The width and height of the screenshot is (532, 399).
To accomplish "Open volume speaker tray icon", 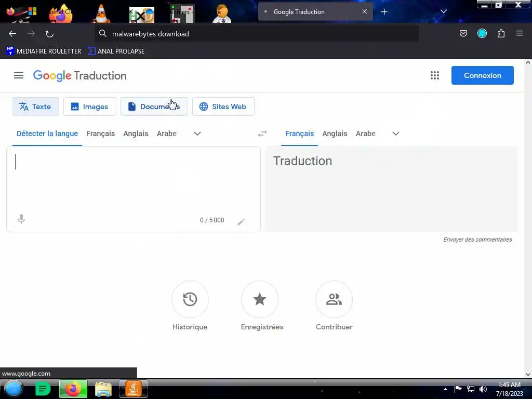I will pyautogui.click(x=483, y=389).
